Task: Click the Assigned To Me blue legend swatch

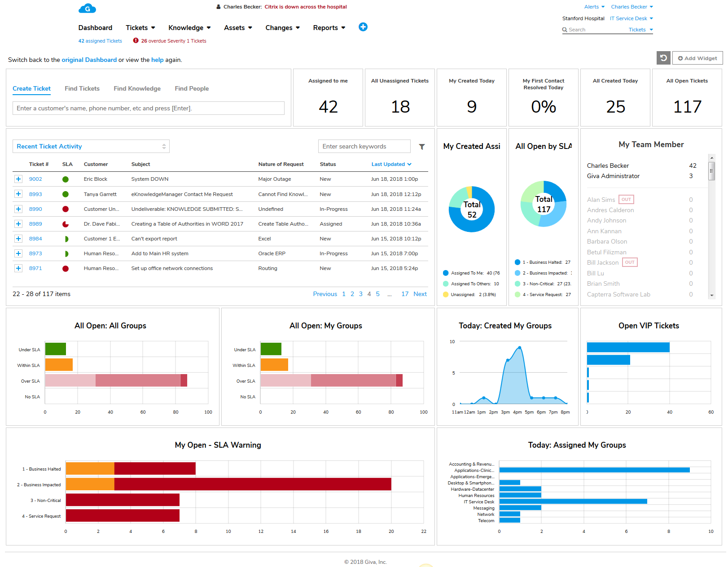Action: pyautogui.click(x=446, y=273)
